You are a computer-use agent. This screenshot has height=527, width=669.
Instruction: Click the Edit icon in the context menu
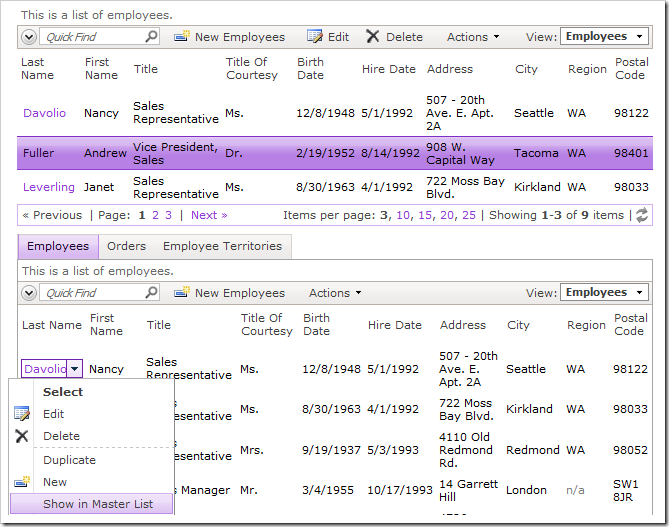[22, 414]
